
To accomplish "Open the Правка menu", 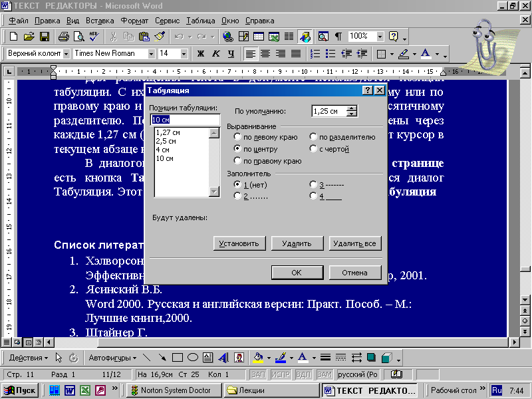I will pos(47,21).
